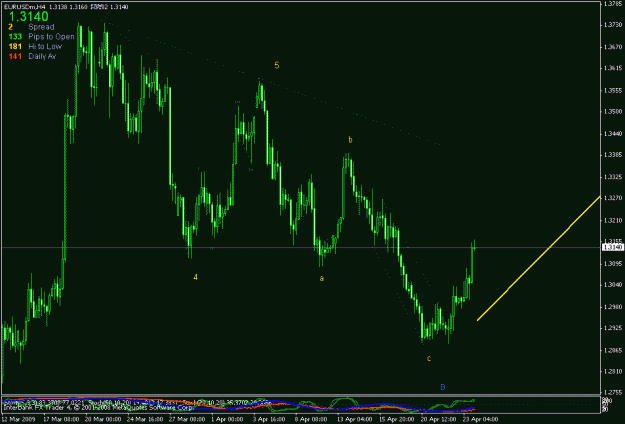This screenshot has width=625, height=424.
Task: Click price axis level 1.3040
Action: [612, 285]
